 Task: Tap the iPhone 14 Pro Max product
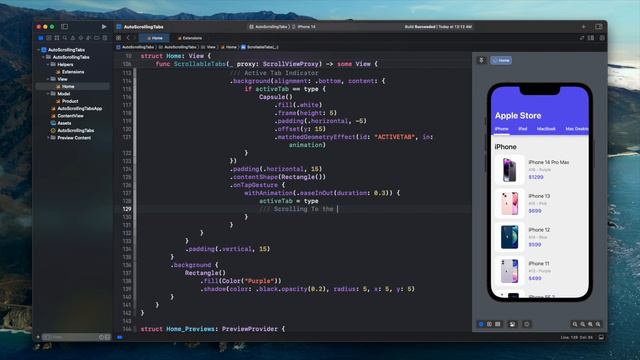coord(540,169)
